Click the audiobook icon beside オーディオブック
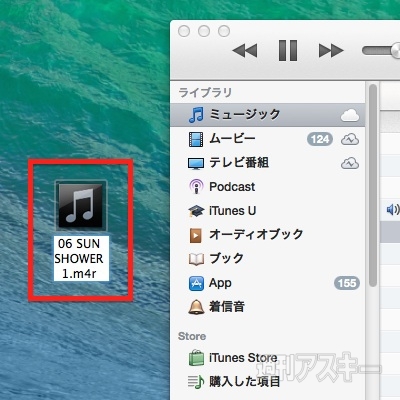 pyautogui.click(x=196, y=235)
